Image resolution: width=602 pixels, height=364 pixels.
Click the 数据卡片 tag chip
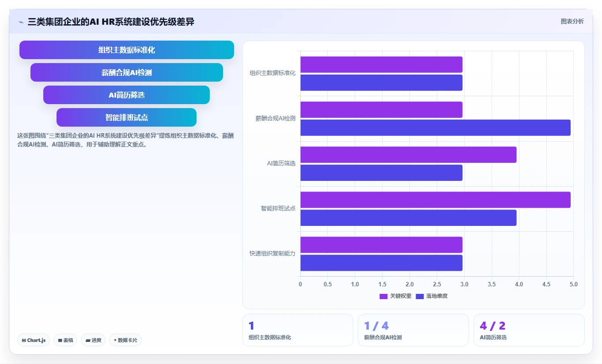coord(125,340)
